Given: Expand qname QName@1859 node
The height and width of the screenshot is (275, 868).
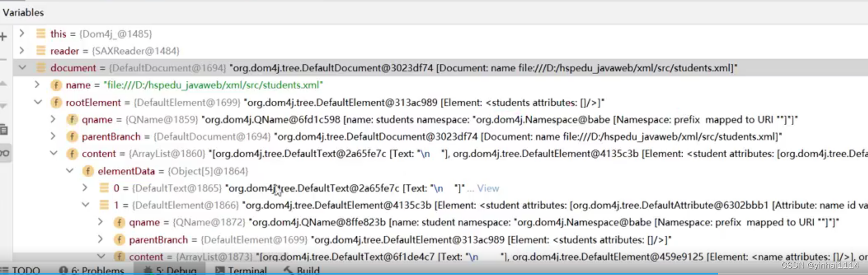Looking at the screenshot, I should tap(53, 119).
